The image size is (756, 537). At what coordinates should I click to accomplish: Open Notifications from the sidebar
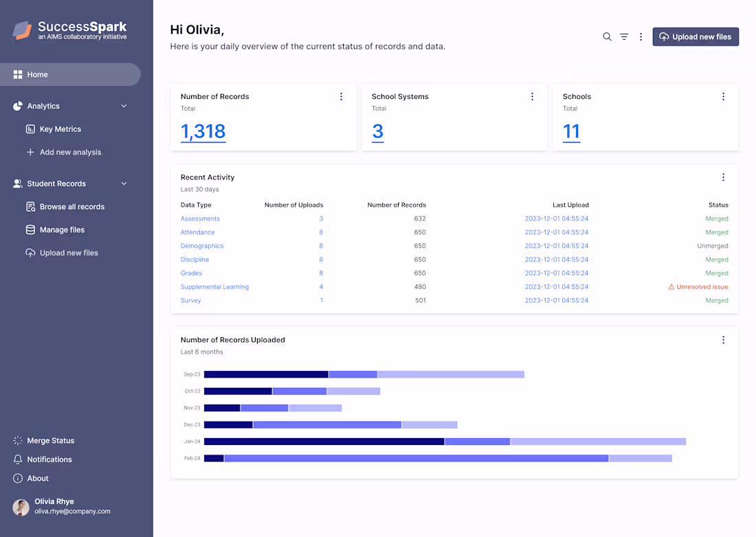[49, 459]
